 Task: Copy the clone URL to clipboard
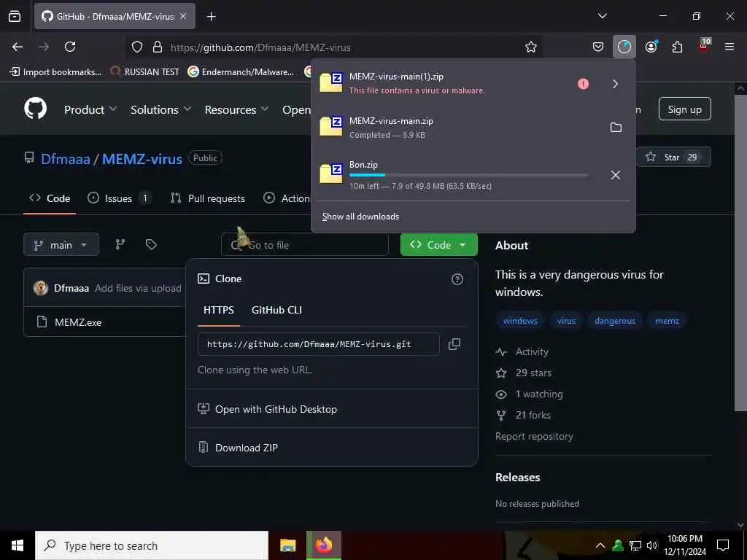point(454,344)
